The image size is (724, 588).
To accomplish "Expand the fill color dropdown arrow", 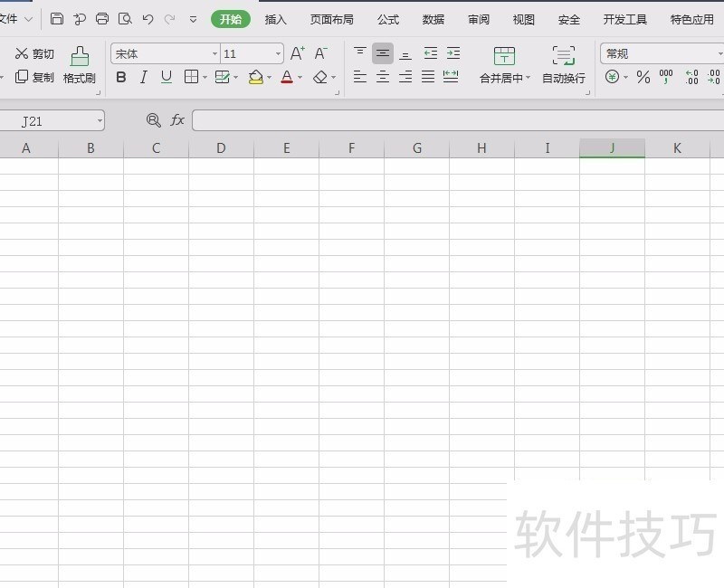I will coord(269,78).
